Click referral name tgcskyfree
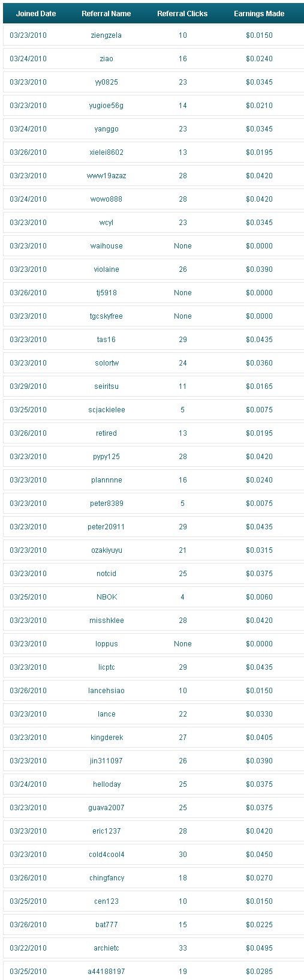This screenshot has height=980, width=304. [x=106, y=316]
